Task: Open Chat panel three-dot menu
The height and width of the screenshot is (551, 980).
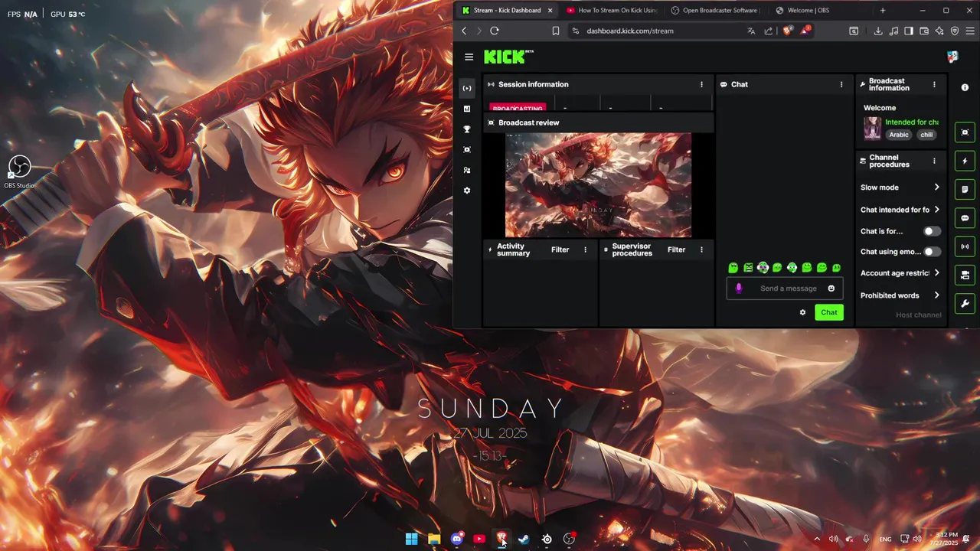Action: point(841,84)
